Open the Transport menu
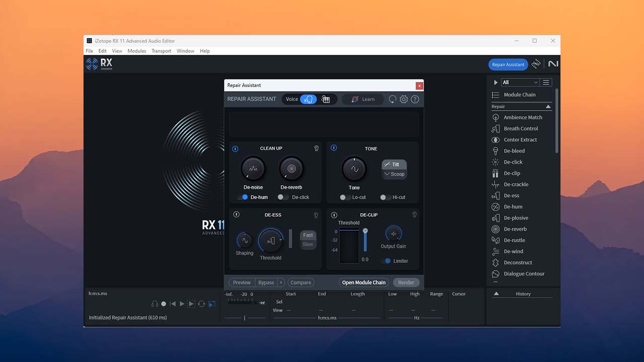Viewport: 644px width, 362px height. 161,51
